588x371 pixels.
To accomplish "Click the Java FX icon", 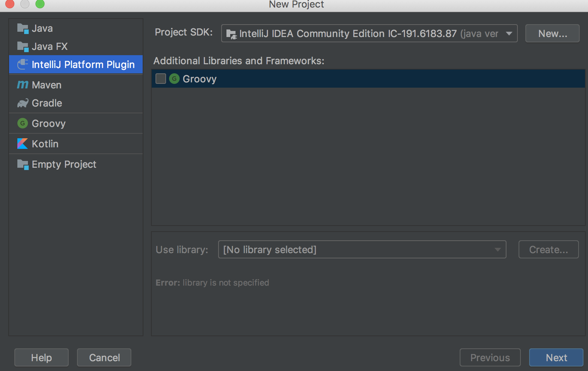I will (23, 46).
